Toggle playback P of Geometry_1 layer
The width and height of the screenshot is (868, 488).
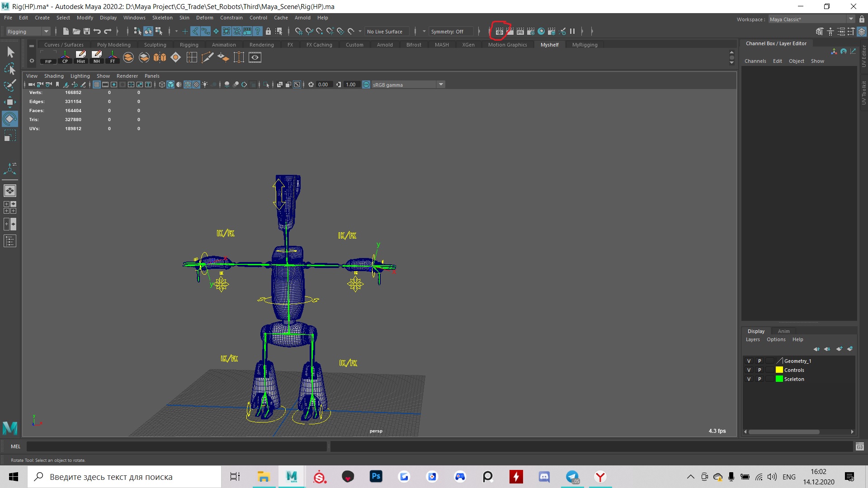click(759, 361)
